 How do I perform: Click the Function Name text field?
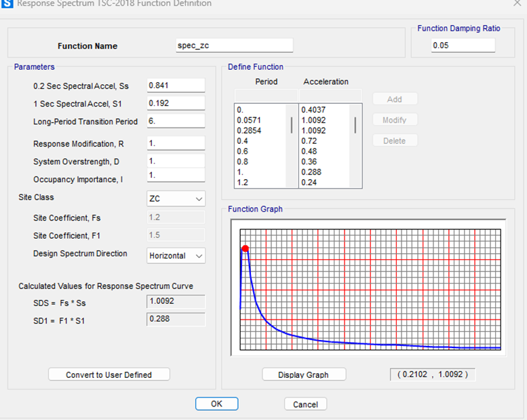point(234,45)
